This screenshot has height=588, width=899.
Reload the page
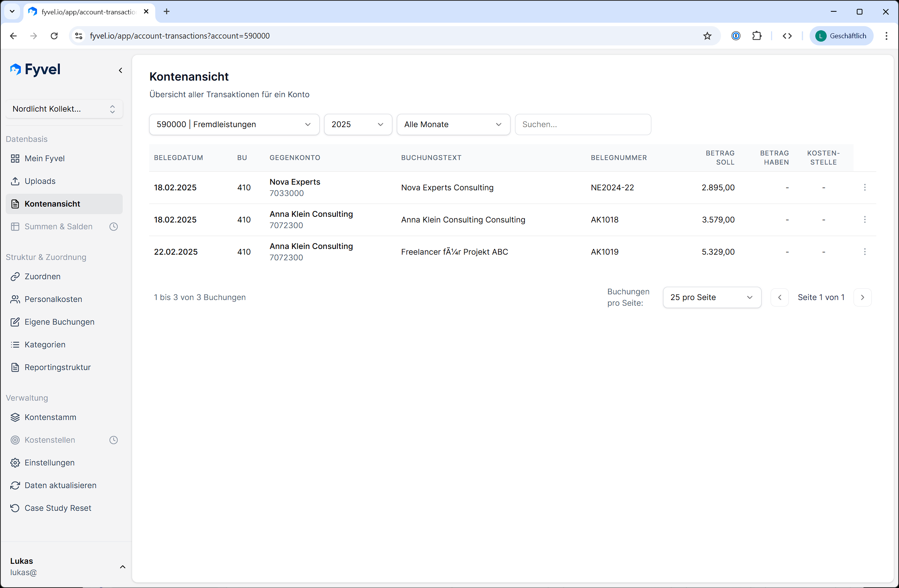click(54, 36)
